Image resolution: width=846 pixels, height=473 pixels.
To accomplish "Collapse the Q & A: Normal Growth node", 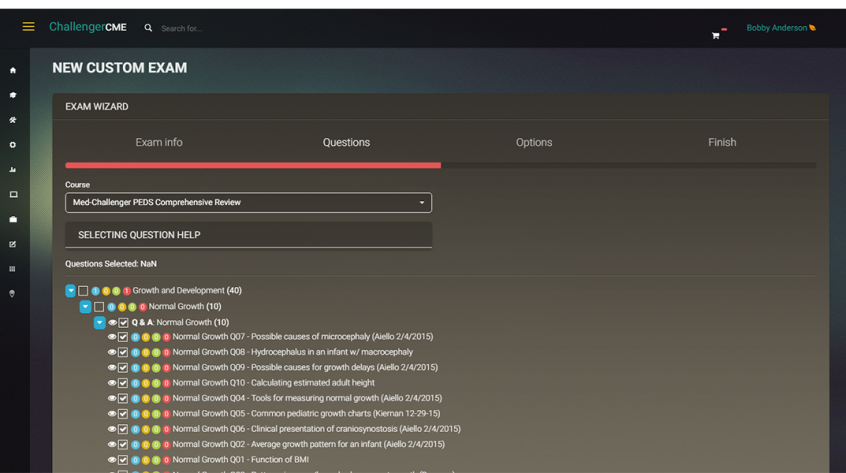I will (x=99, y=323).
